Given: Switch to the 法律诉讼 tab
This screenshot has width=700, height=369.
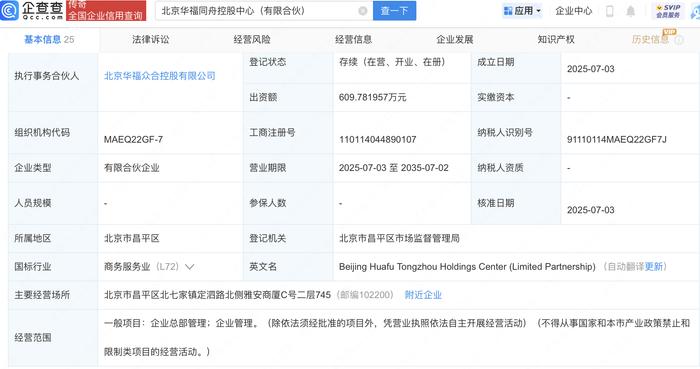Looking at the screenshot, I should click(x=150, y=40).
